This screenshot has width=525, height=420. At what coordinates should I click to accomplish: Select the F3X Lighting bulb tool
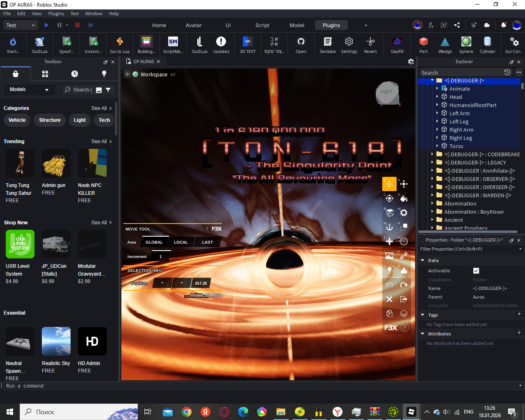click(389, 270)
